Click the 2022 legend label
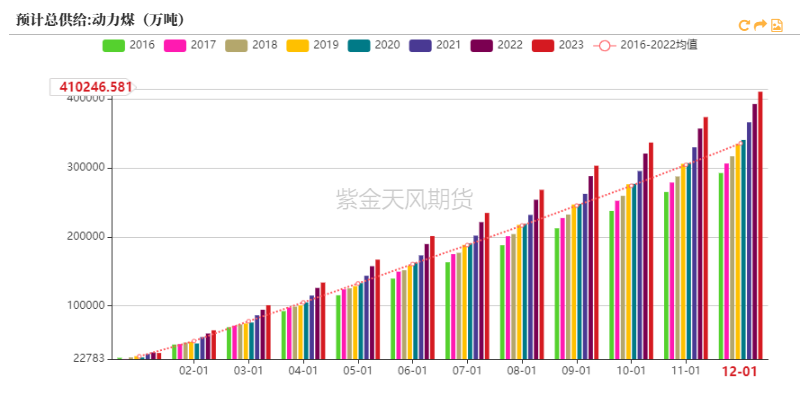This screenshot has width=809, height=413. pyautogui.click(x=510, y=45)
